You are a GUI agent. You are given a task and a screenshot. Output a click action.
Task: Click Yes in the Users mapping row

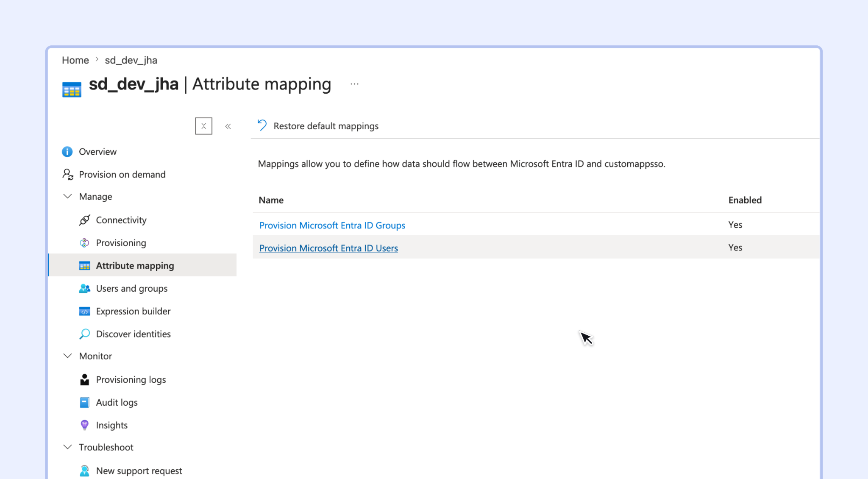click(x=735, y=248)
